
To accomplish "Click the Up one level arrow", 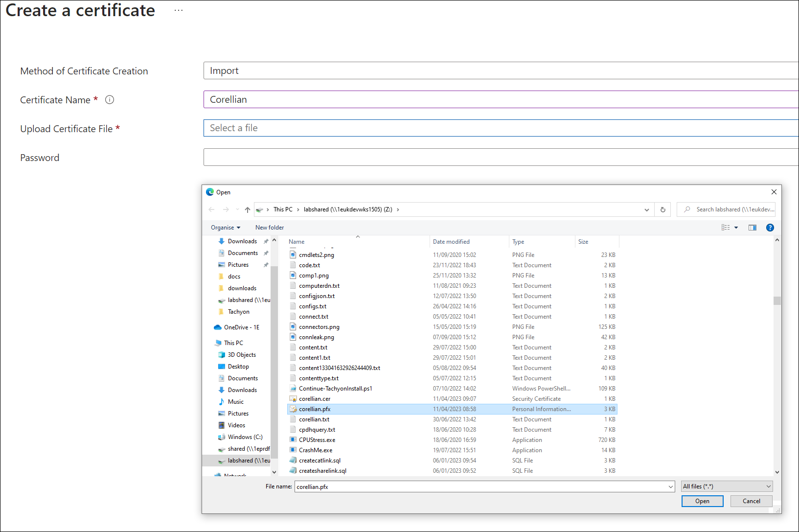I will click(x=248, y=209).
